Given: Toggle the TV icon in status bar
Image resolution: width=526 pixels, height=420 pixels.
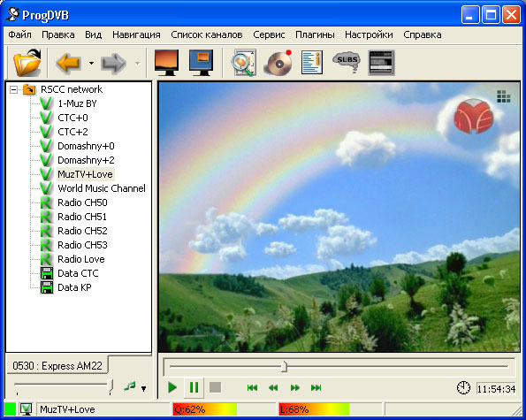Looking at the screenshot, I should [x=26, y=409].
